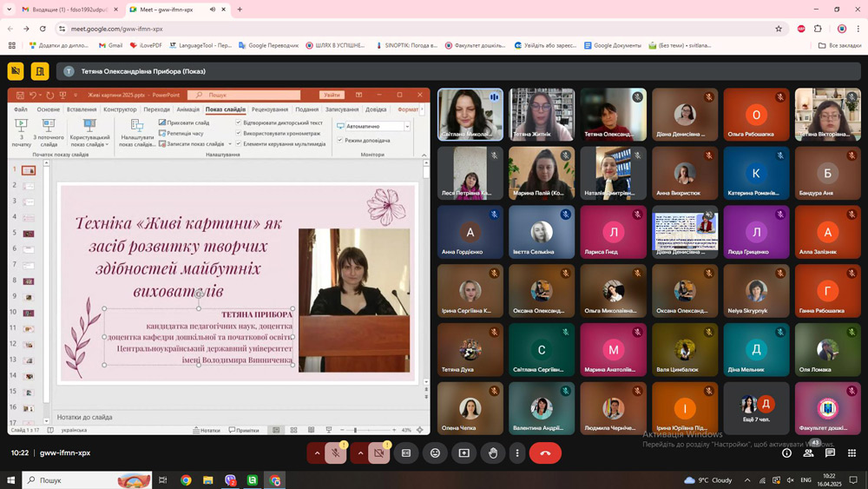The image size is (868, 489).
Task: Unmute the microphone in Meet
Action: [x=336, y=453]
